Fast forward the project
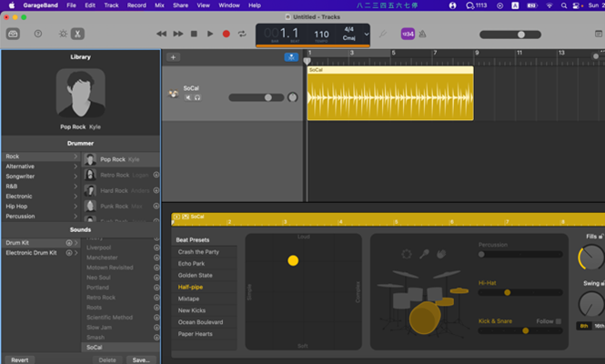This screenshot has height=364, width=605. [x=178, y=34]
